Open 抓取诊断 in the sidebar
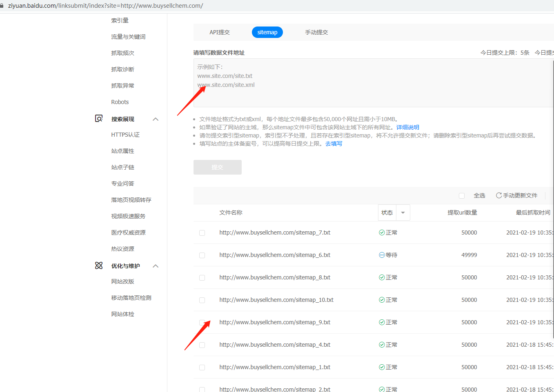This screenshot has height=392, width=554. tap(123, 69)
